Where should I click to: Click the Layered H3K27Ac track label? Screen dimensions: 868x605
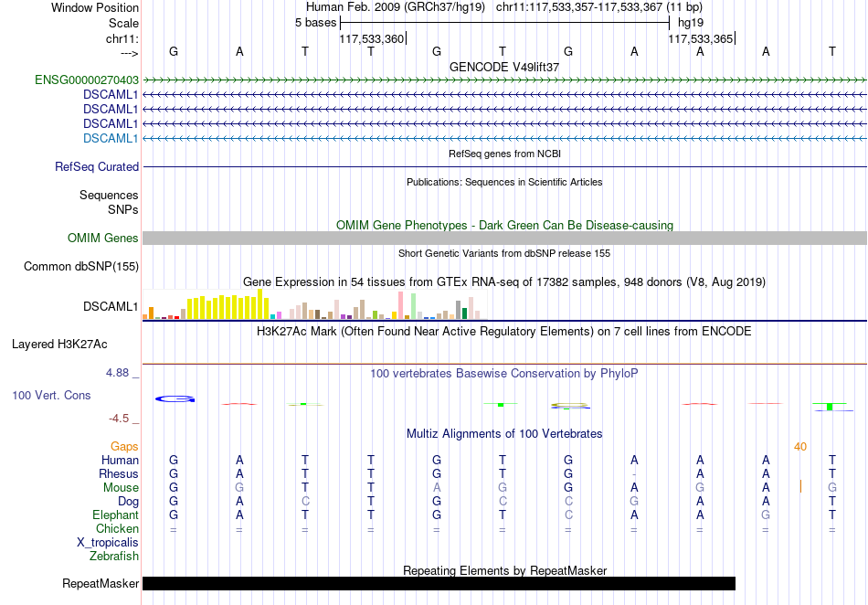(59, 345)
